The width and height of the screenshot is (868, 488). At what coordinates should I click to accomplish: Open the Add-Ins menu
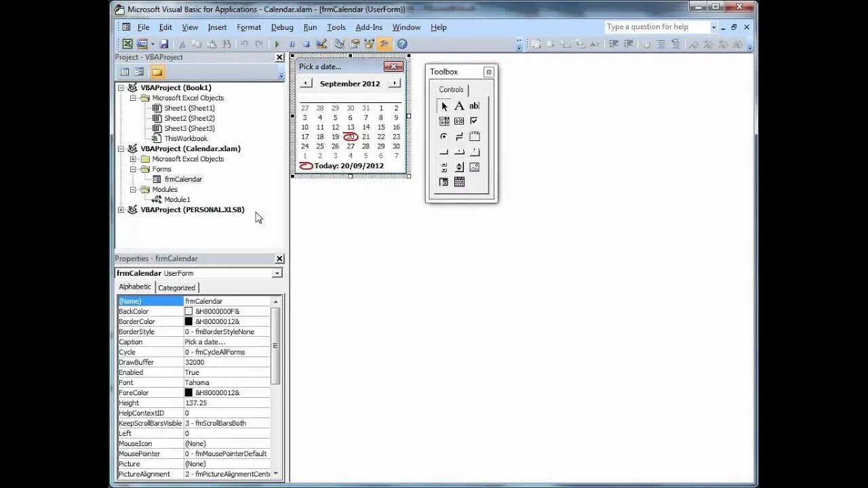coord(369,27)
